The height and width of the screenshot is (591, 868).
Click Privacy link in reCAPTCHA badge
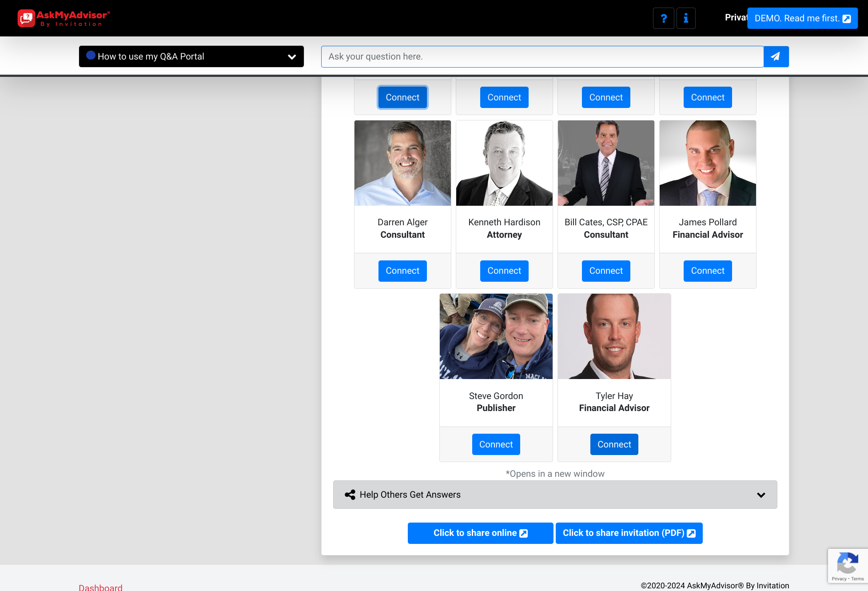(839, 579)
